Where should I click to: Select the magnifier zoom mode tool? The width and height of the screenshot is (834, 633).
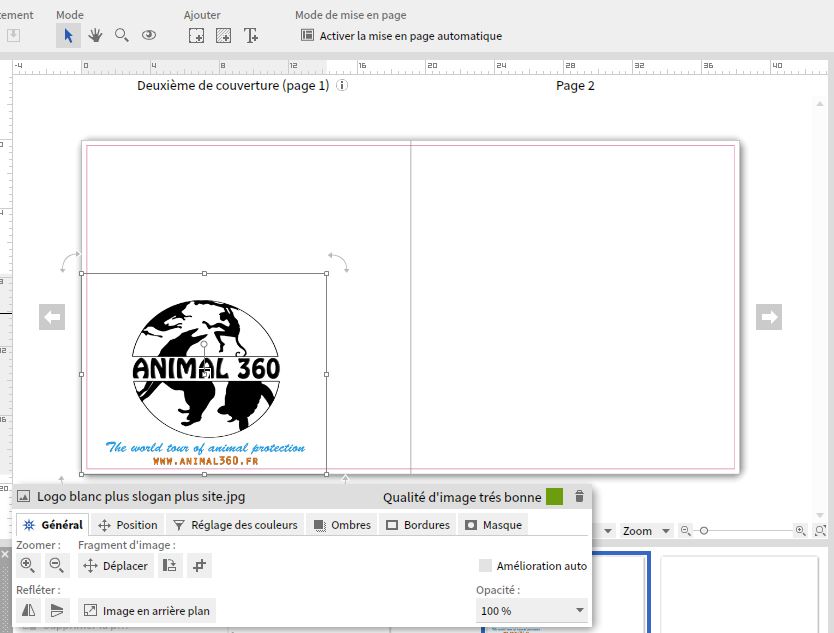point(122,36)
